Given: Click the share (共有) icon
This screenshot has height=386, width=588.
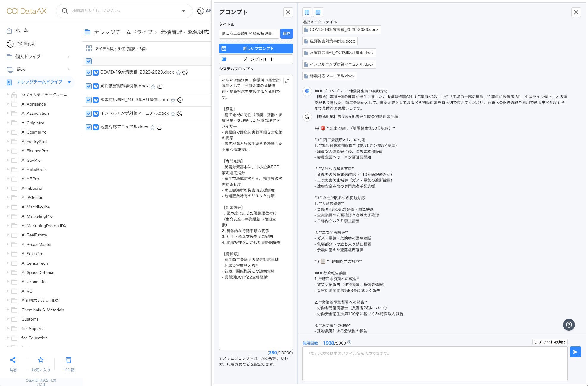Looking at the screenshot, I should tap(13, 360).
